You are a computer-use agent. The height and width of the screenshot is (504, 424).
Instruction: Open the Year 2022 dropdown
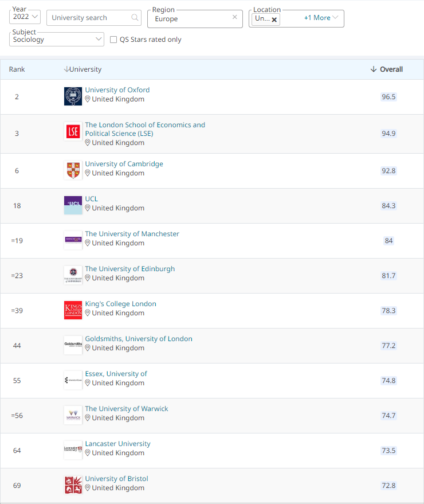point(26,17)
